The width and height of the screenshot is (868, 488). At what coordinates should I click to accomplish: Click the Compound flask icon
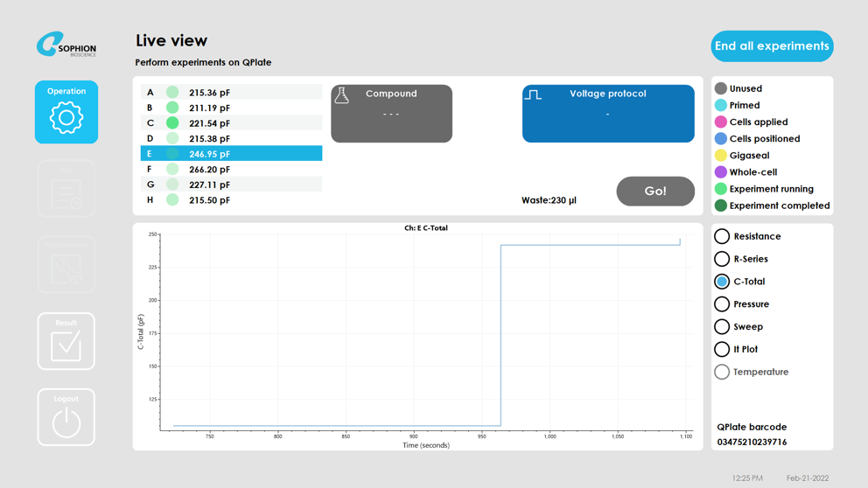342,95
